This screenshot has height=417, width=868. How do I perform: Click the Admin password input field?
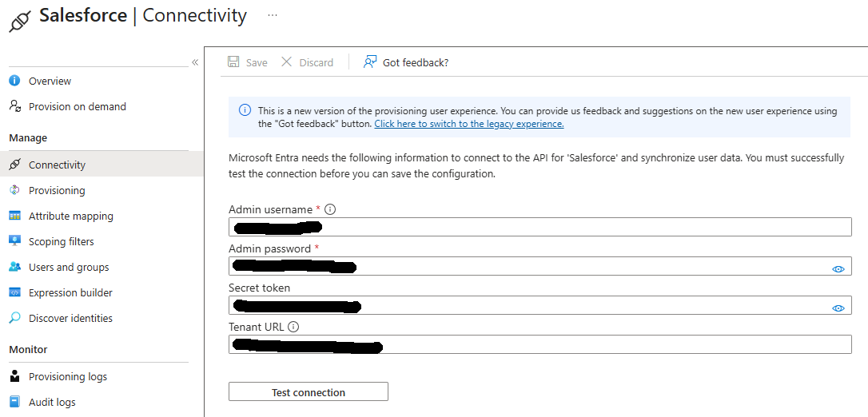tap(540, 266)
